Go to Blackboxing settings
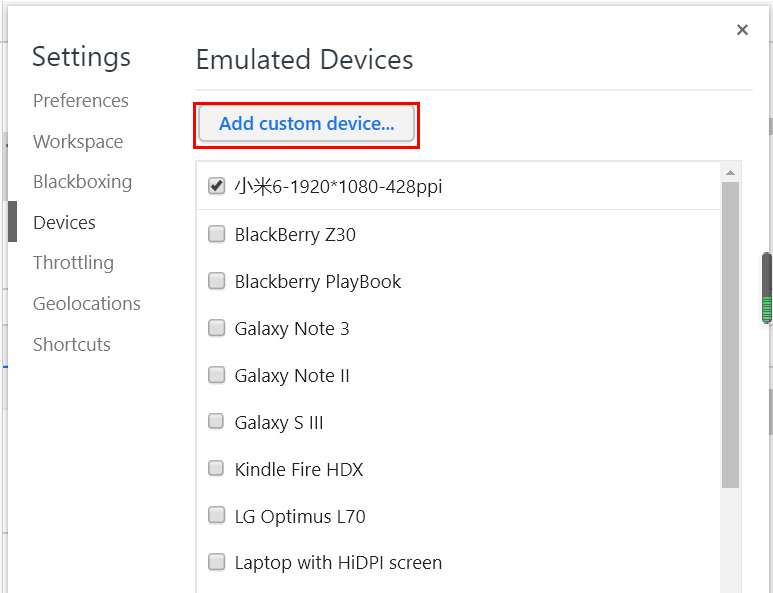 coord(82,182)
